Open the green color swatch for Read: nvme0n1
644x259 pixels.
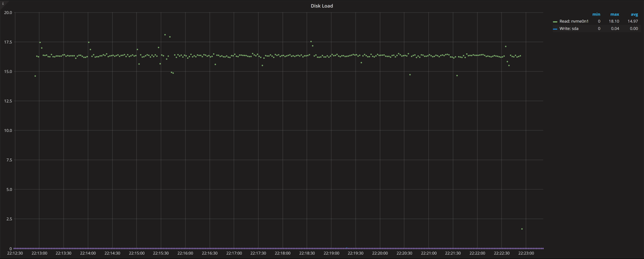pyautogui.click(x=555, y=22)
